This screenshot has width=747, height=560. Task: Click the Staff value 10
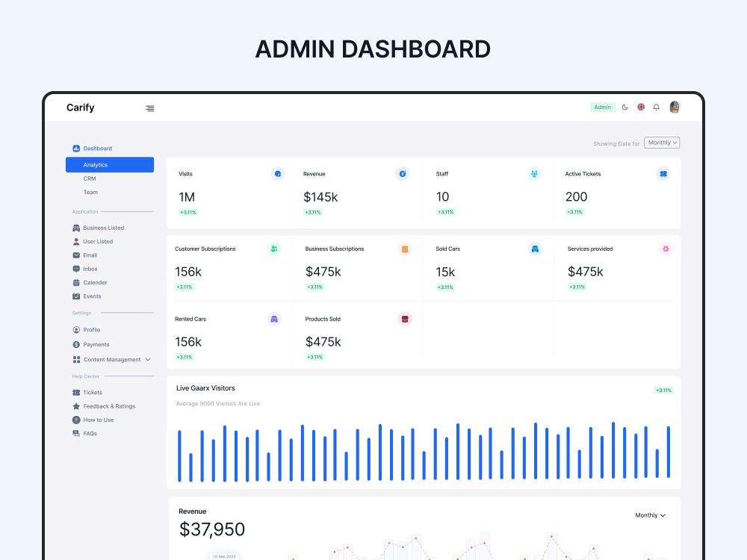[x=442, y=196]
